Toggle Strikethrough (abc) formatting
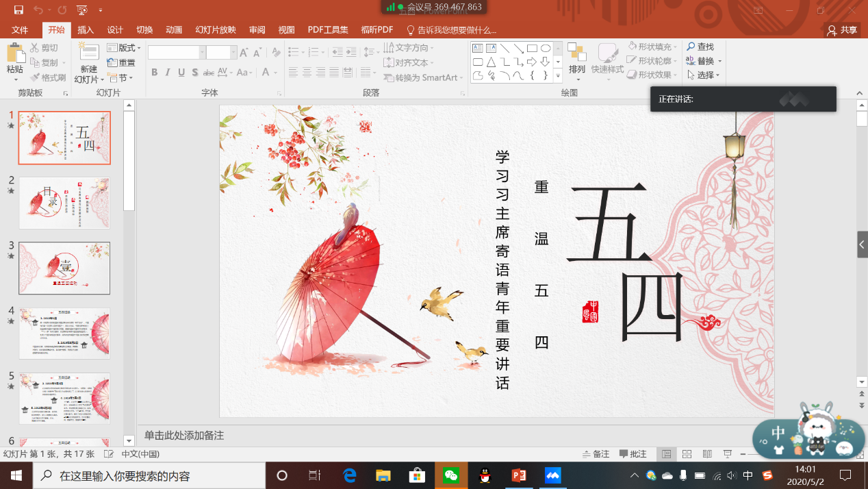This screenshot has width=868, height=489. tap(209, 73)
